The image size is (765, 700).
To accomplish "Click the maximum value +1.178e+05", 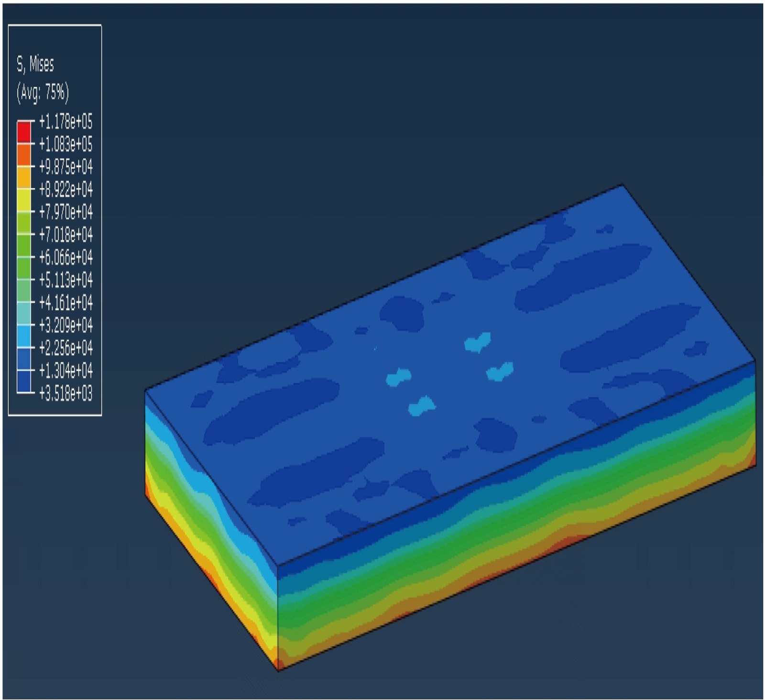I will click(x=66, y=122).
